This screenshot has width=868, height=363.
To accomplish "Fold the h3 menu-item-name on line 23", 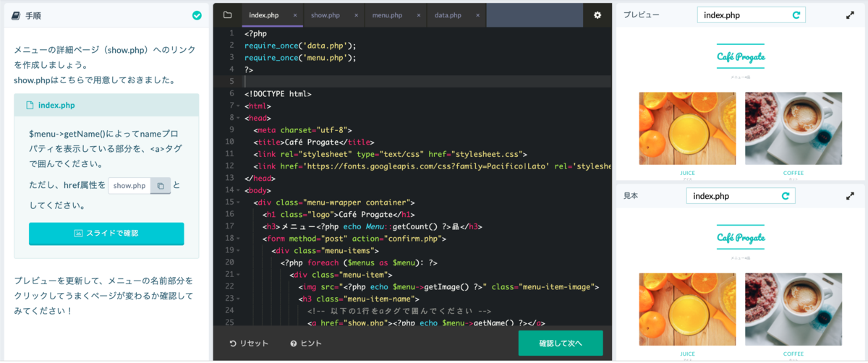I will point(239,299).
